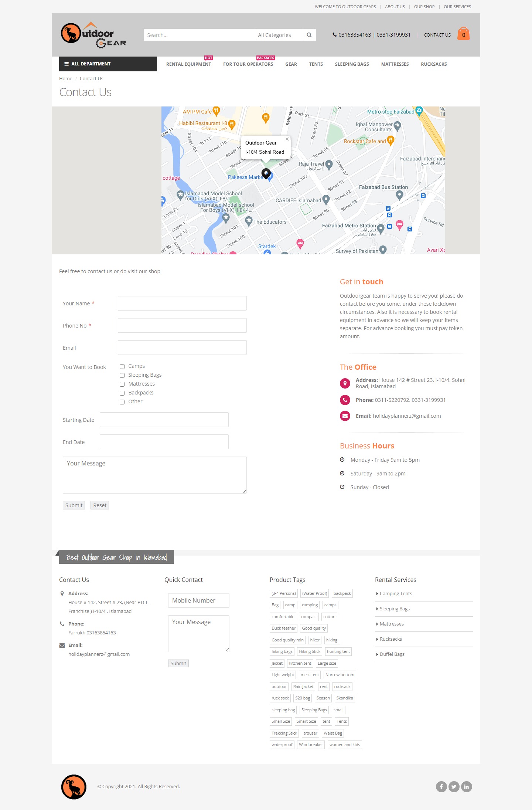Submit the Quick Contact form
This screenshot has width=532, height=810.
pos(178,664)
